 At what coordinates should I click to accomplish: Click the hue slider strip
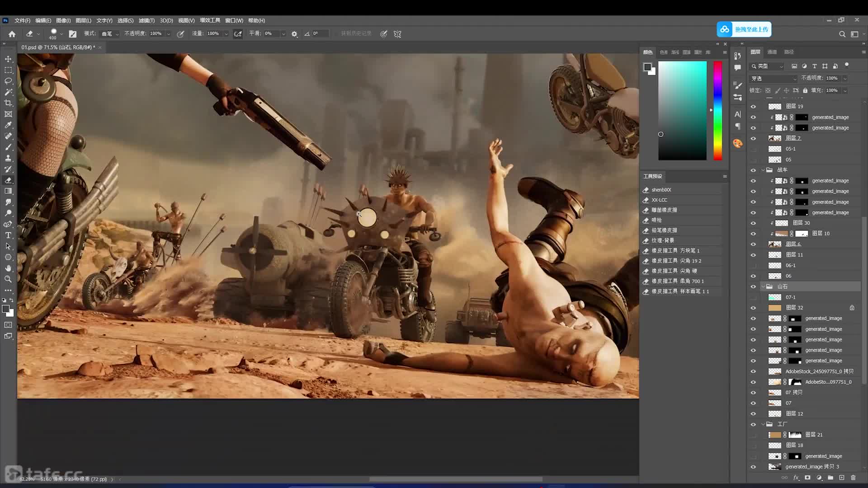pyautogui.click(x=717, y=111)
